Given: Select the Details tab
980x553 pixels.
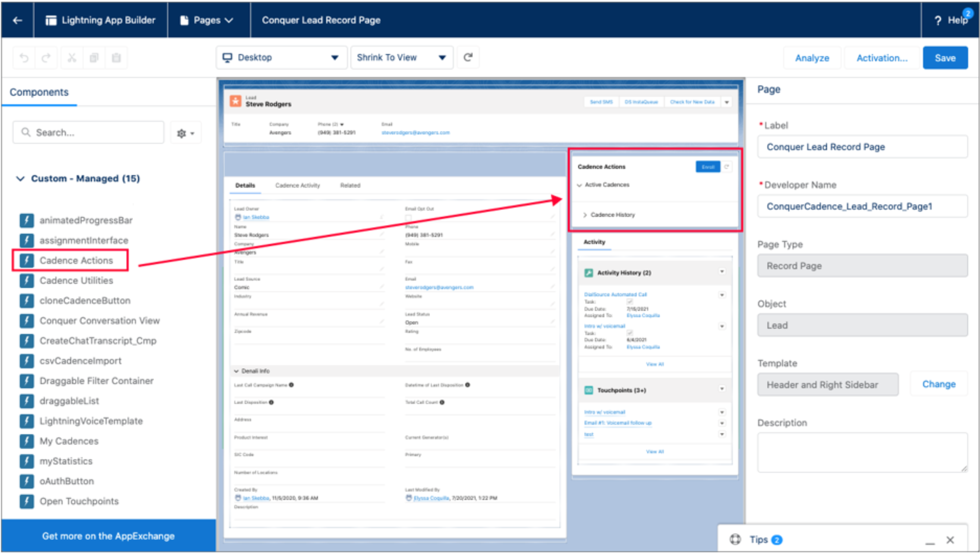Looking at the screenshot, I should point(245,185).
